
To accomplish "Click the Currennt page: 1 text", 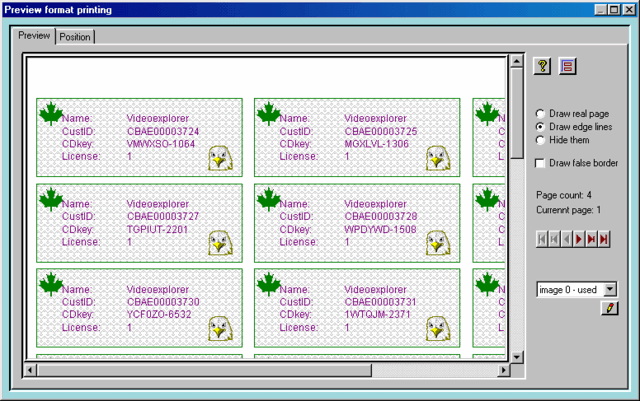I will click(x=569, y=210).
